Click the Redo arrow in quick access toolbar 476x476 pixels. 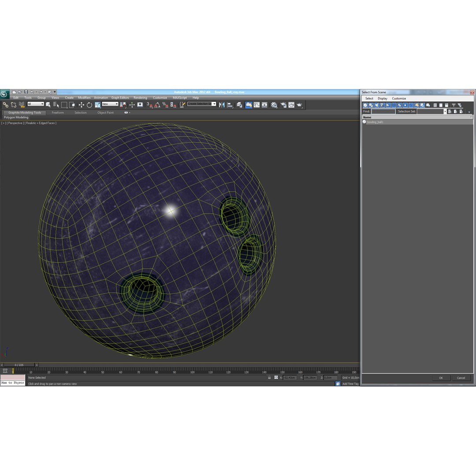click(x=41, y=92)
